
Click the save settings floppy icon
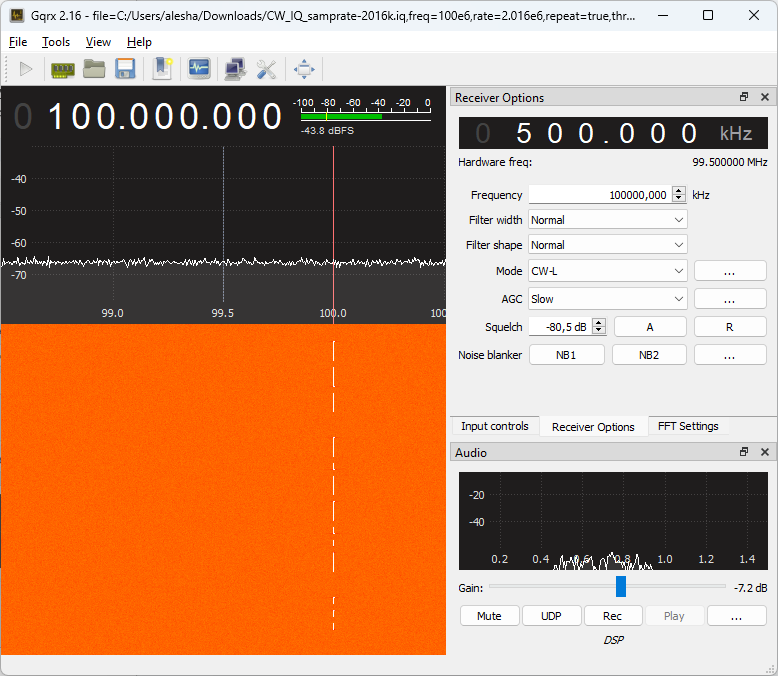click(x=125, y=69)
